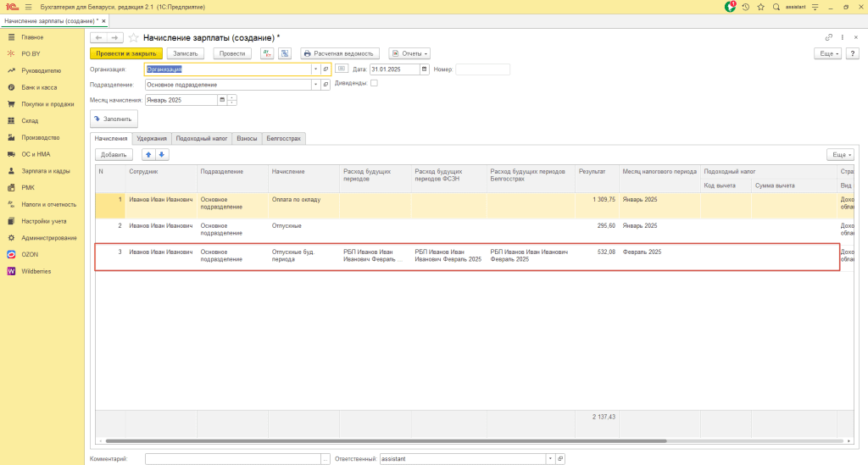Open the OZON sidebar section

coord(30,254)
